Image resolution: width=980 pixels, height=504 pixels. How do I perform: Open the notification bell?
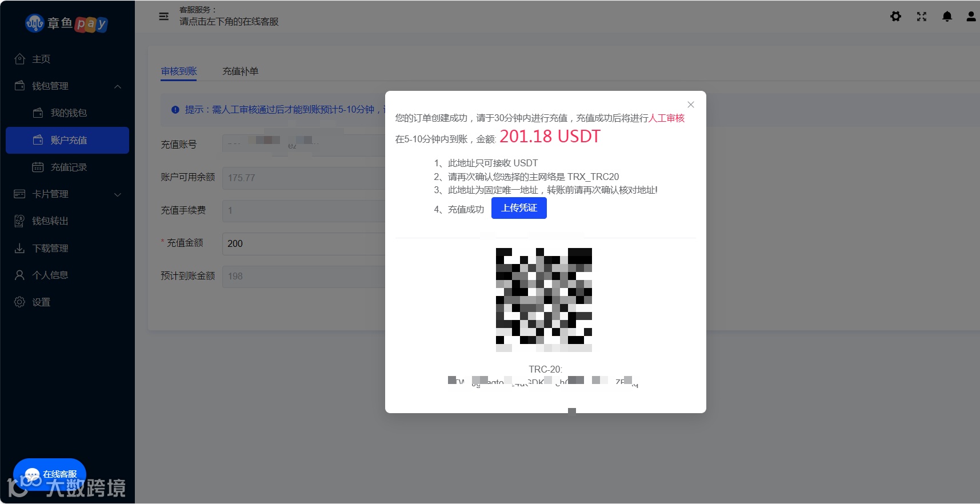point(947,17)
